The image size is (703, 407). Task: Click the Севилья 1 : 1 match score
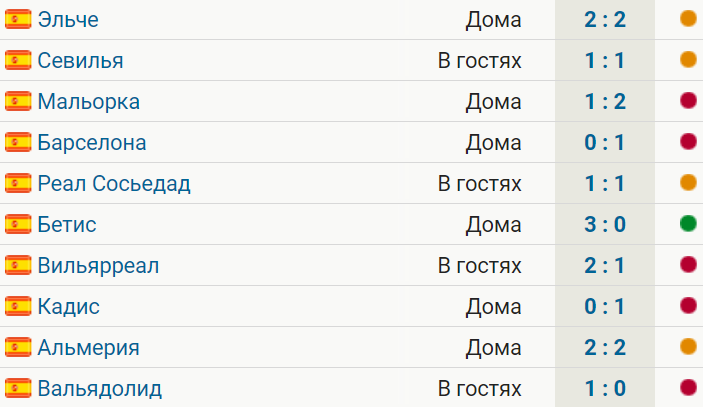click(x=605, y=61)
